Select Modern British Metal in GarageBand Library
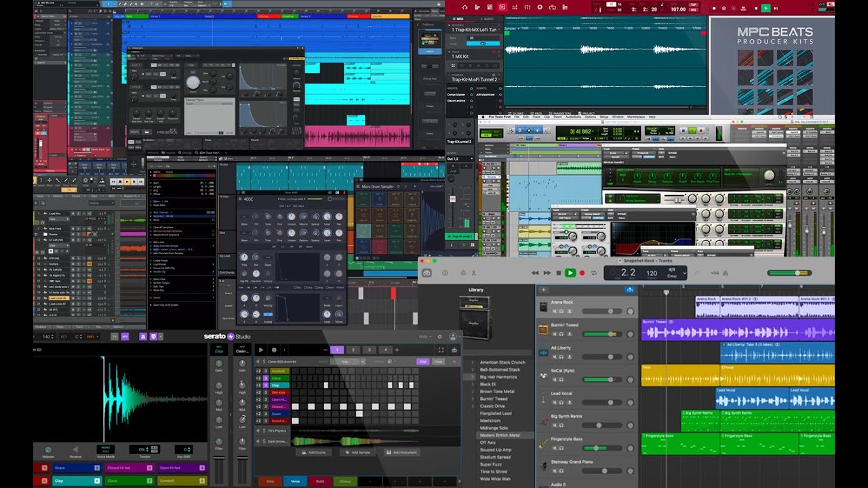 point(500,435)
